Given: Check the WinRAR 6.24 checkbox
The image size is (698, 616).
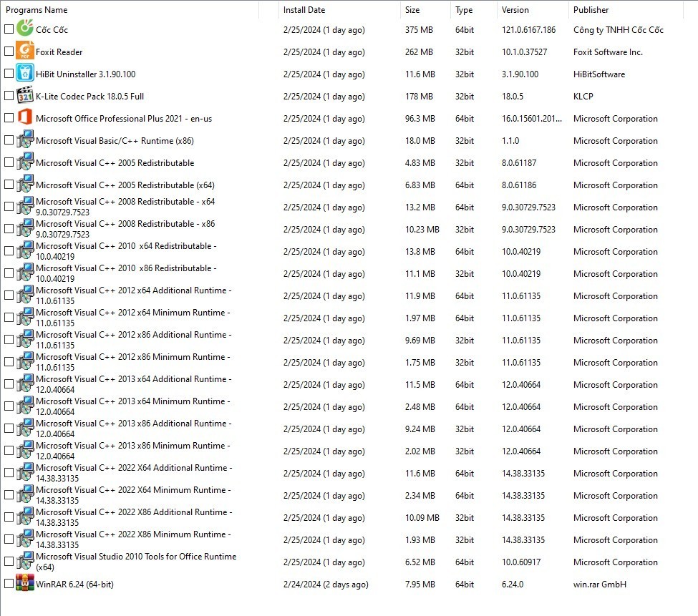Looking at the screenshot, I should pyautogui.click(x=9, y=584).
